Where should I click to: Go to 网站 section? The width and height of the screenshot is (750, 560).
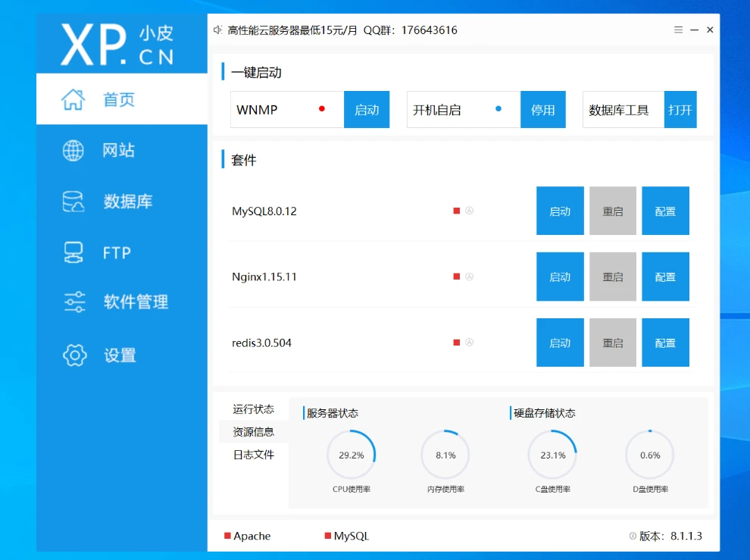(x=122, y=150)
